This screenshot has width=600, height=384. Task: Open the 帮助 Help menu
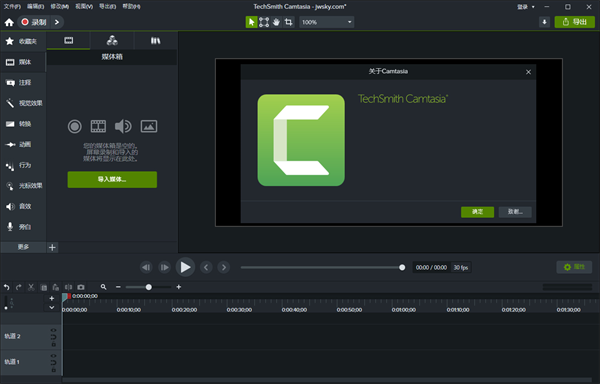[131, 7]
